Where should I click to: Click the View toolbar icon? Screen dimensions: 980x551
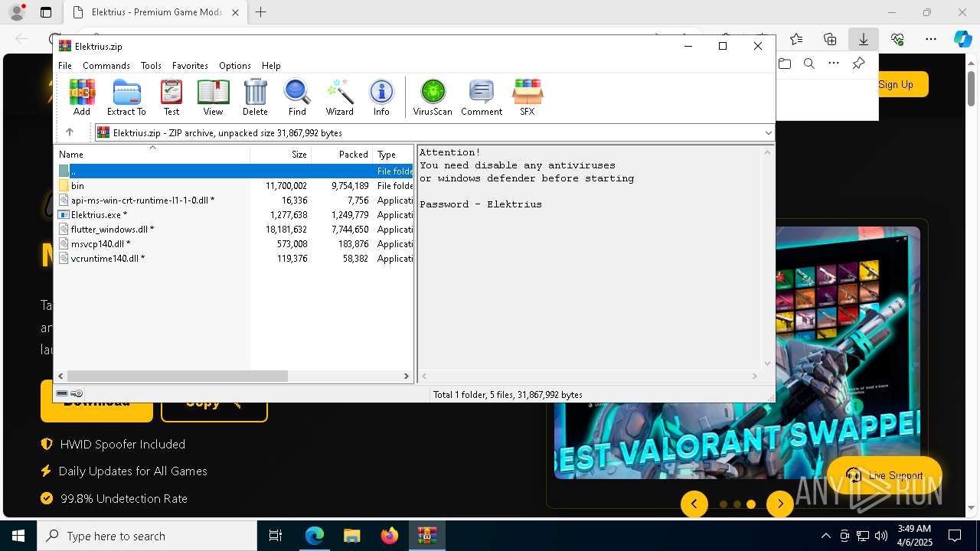213,97
